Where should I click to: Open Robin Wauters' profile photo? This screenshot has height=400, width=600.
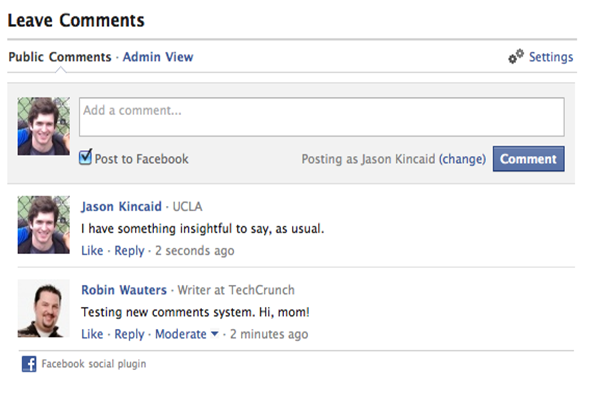pos(44,309)
